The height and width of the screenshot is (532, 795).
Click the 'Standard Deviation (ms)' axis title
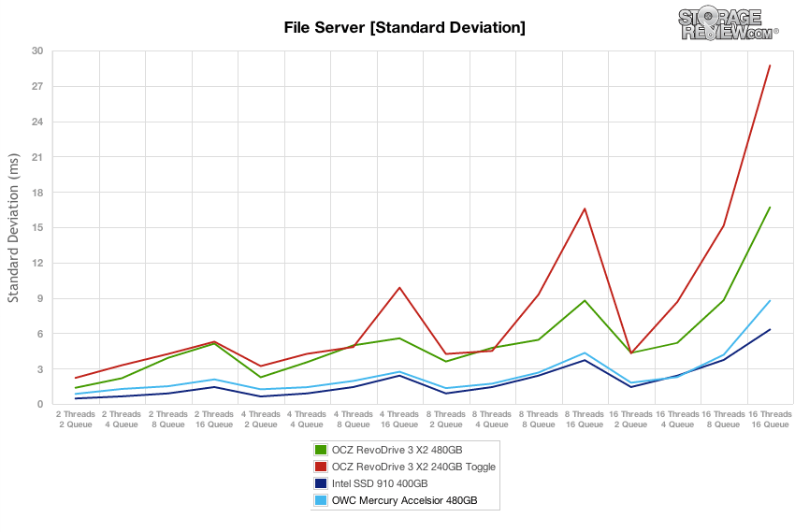coord(13,228)
